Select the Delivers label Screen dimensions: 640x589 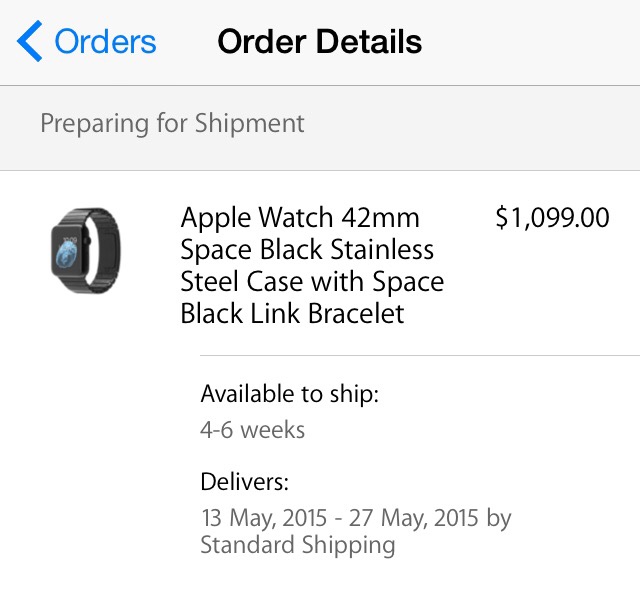tap(244, 482)
